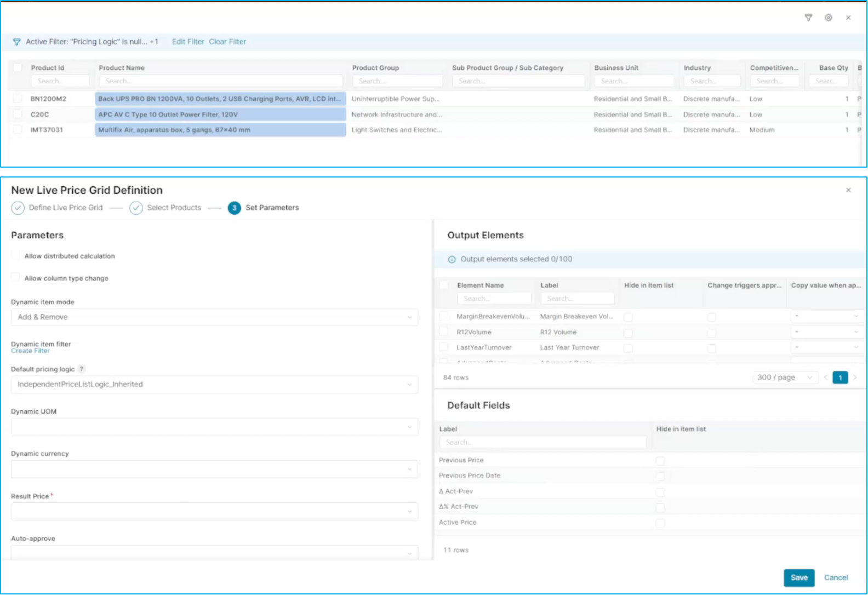Viewport: 868px width, 595px height.
Task: Check the R12Volume element row
Action: [444, 331]
